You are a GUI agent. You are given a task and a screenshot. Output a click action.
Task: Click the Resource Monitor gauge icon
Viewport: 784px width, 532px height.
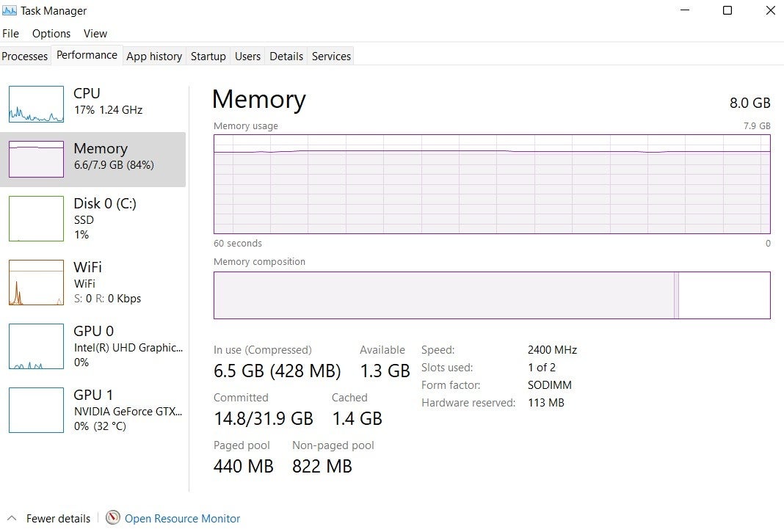point(112,518)
